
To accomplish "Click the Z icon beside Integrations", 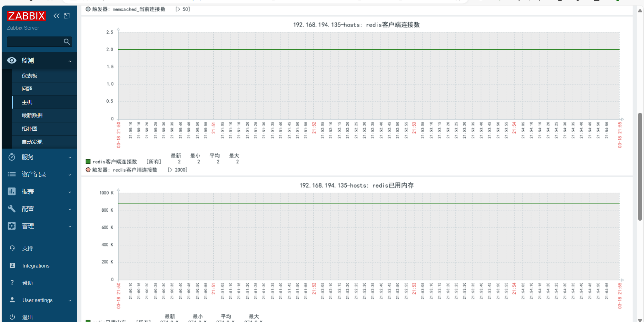I will point(12,265).
